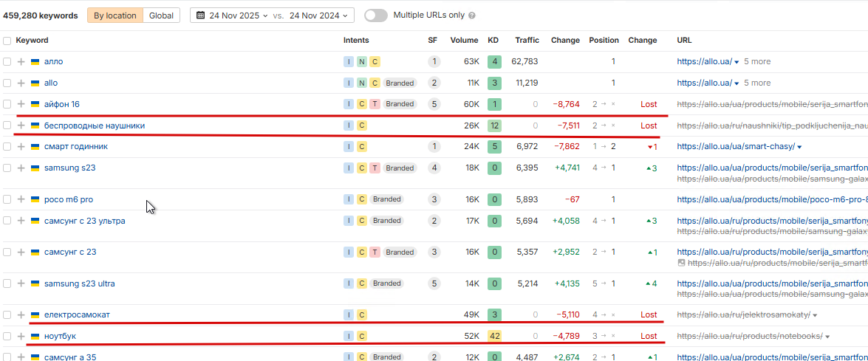This screenshot has width=868, height=361.
Task: Show 5 more URLs for алло
Action: point(757,62)
